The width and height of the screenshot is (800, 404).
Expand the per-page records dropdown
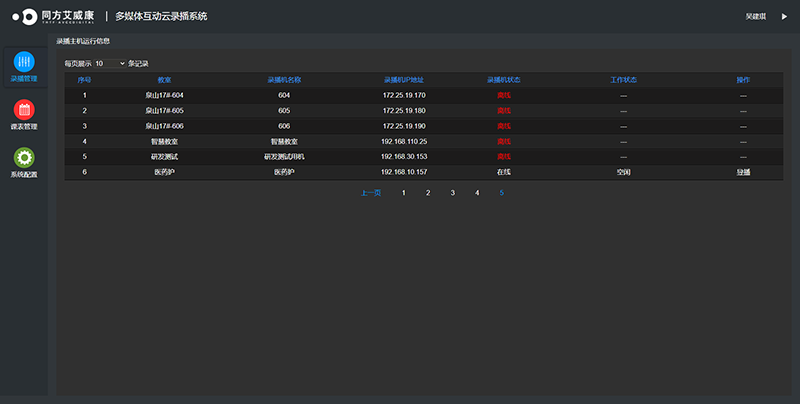coord(110,63)
